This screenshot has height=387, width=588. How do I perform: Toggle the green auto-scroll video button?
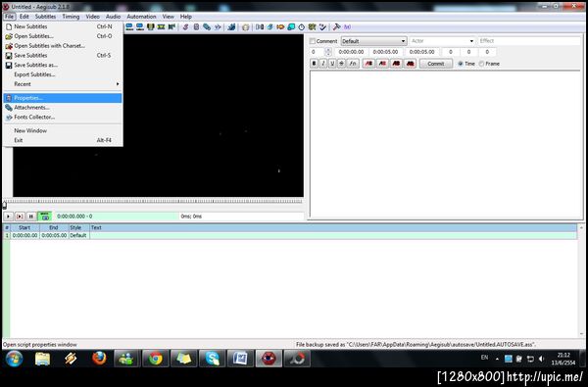[45, 217]
